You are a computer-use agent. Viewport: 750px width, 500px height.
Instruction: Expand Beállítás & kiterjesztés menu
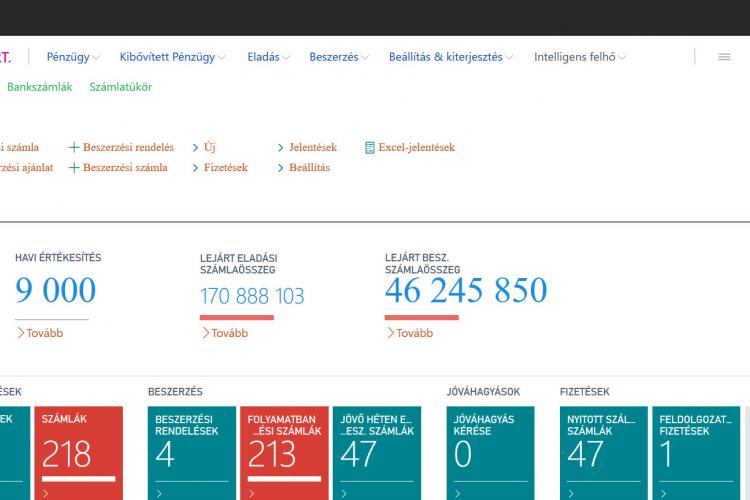451,57
